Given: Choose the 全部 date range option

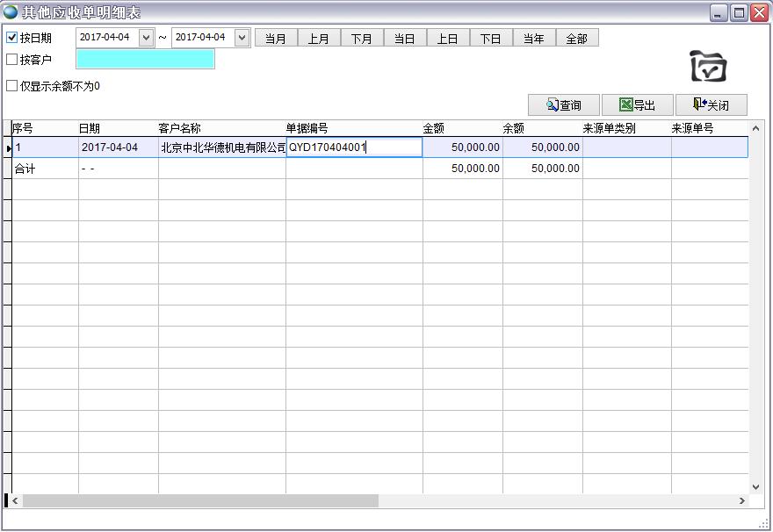Looking at the screenshot, I should (577, 38).
